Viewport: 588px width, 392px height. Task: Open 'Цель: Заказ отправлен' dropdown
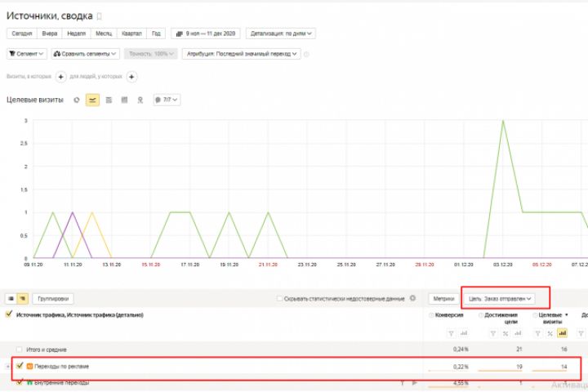coord(500,299)
